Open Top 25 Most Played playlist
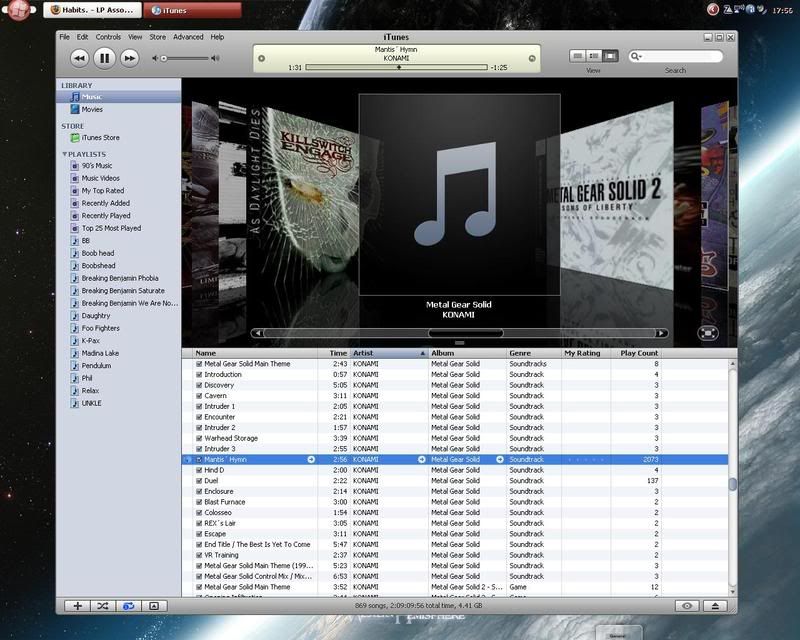Image resolution: width=800 pixels, height=640 pixels. (x=118, y=228)
